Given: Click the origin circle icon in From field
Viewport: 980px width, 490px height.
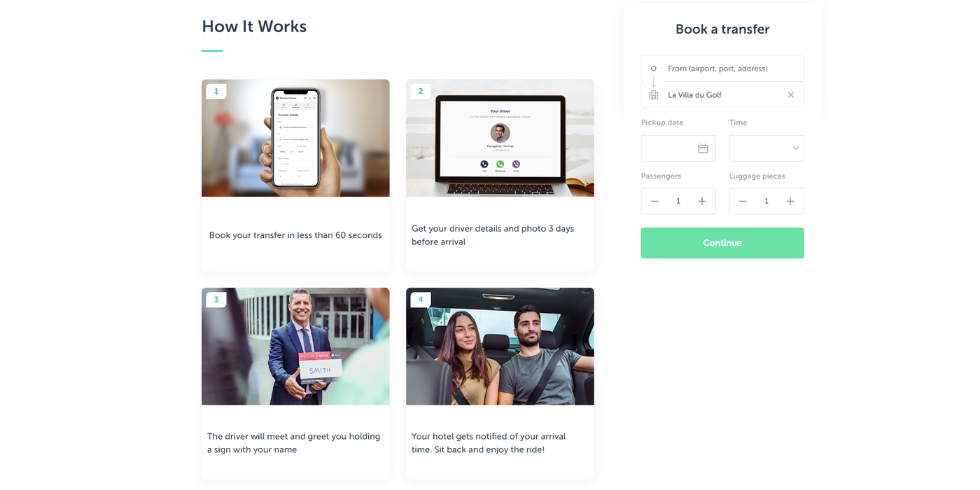Looking at the screenshot, I should (654, 69).
